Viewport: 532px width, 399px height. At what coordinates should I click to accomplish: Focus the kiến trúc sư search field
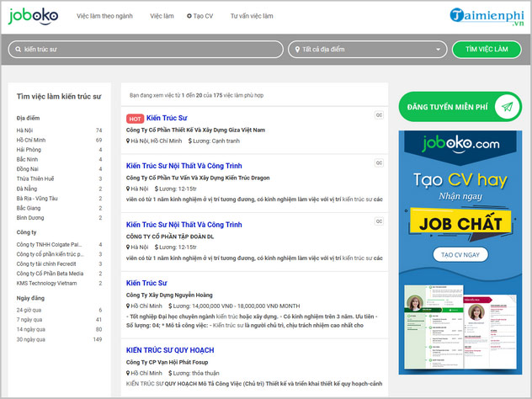pyautogui.click(x=146, y=50)
